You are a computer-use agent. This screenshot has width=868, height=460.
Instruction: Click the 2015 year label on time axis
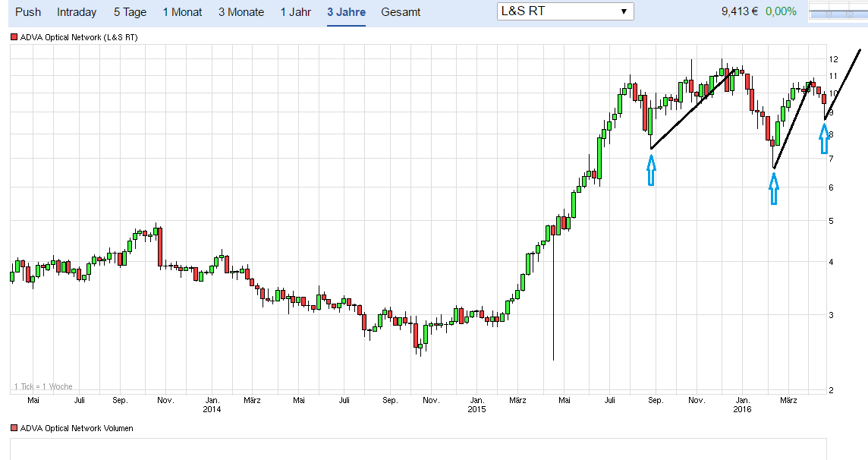476,409
